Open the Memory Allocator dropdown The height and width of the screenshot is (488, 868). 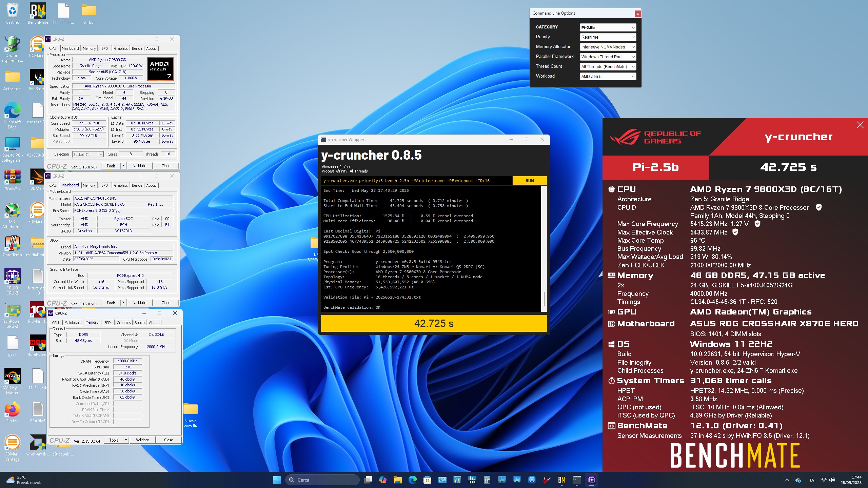pos(608,47)
